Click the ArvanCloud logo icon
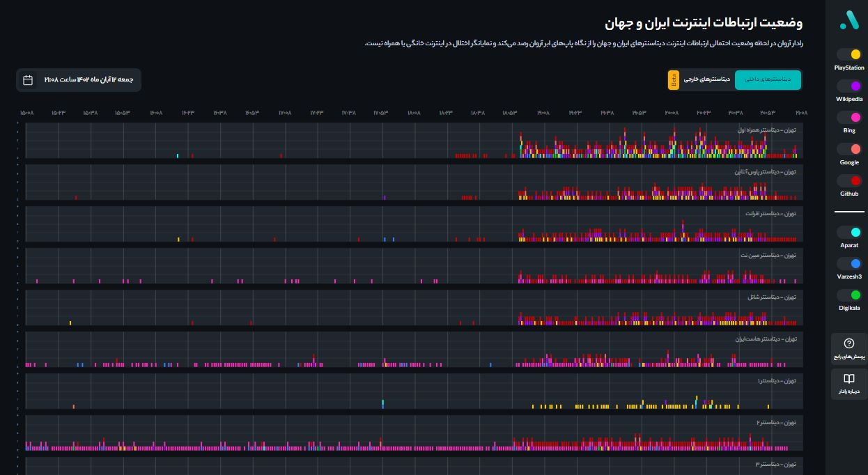This screenshot has width=868, height=475. (x=848, y=21)
